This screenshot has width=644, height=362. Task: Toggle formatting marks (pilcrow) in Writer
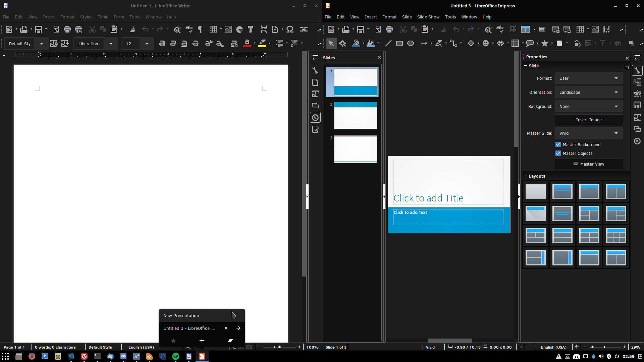[x=200, y=29]
